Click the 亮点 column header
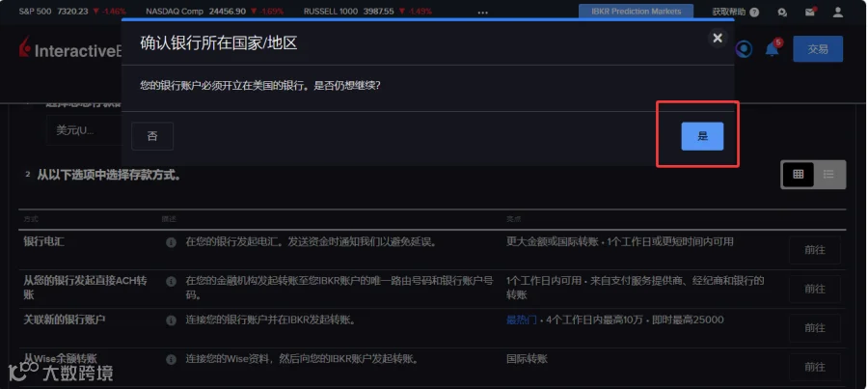Image resolution: width=868 pixels, height=389 pixels. [513, 219]
